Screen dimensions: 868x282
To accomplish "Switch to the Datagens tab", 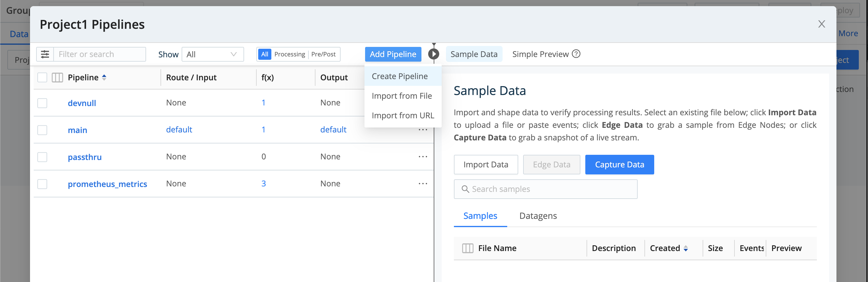I will [538, 216].
